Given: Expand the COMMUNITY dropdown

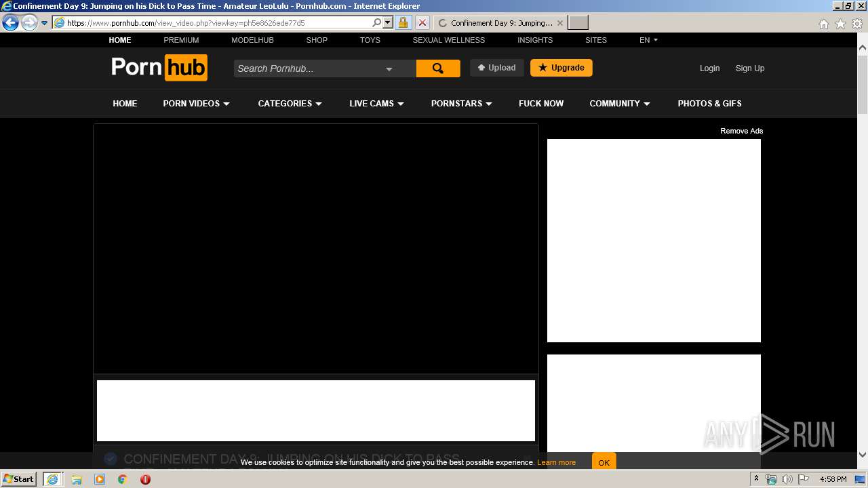Looking at the screenshot, I should [620, 104].
